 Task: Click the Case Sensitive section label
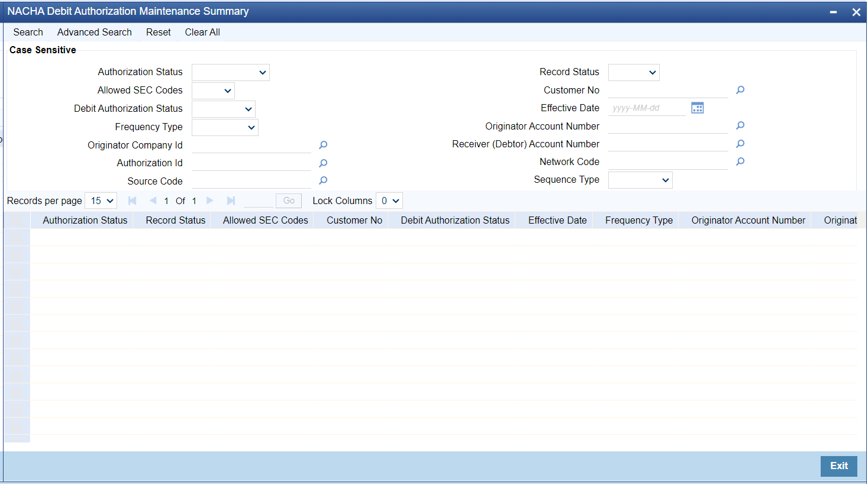click(43, 50)
